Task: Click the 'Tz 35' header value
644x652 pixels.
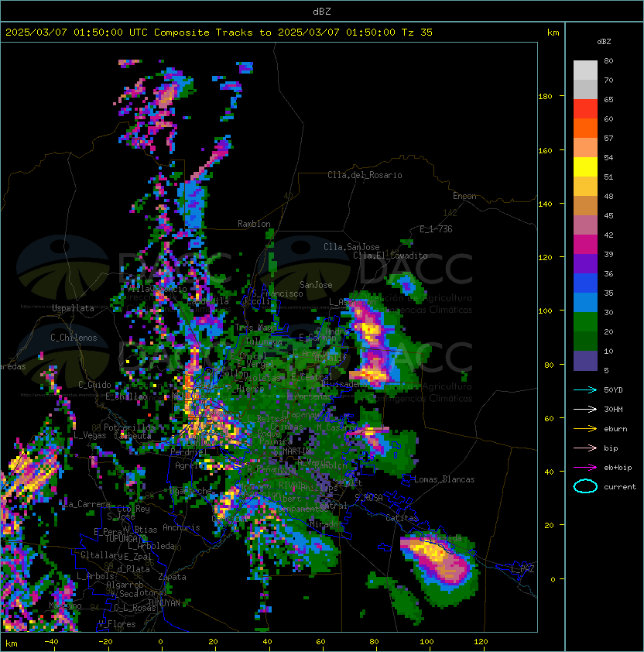Action: [x=417, y=33]
